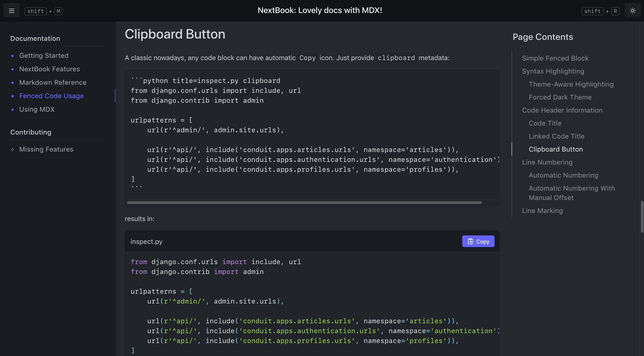Go to Missing Features under Contributing
This screenshot has width=644, height=356.
click(46, 149)
